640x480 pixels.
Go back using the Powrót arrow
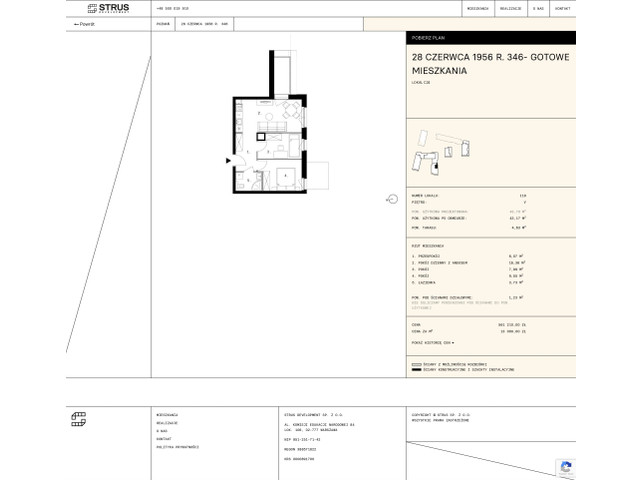click(x=84, y=23)
